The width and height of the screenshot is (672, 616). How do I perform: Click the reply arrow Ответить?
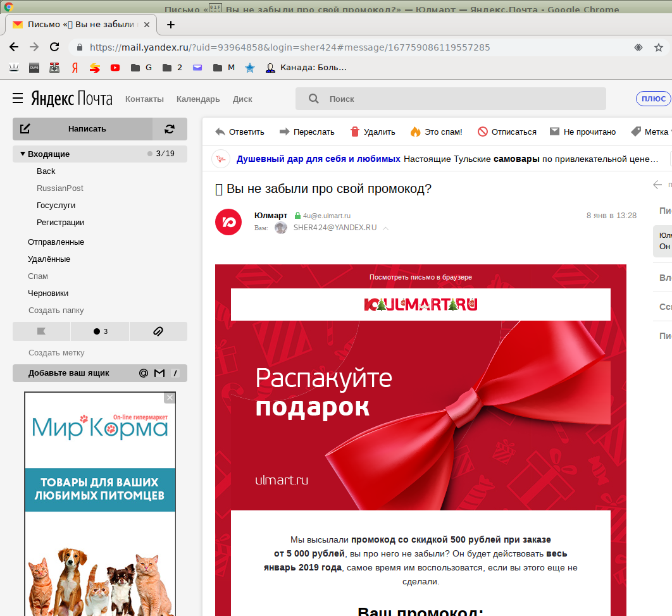click(240, 132)
